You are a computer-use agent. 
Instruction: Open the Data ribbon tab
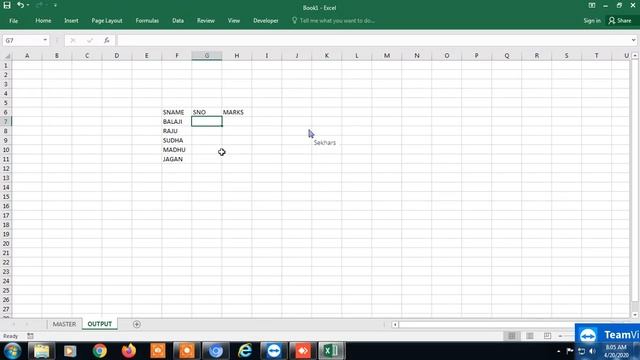(178, 20)
